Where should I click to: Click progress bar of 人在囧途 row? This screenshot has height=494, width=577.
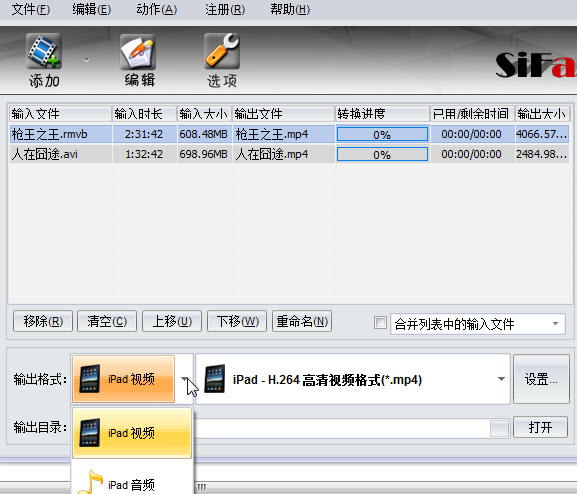click(382, 154)
